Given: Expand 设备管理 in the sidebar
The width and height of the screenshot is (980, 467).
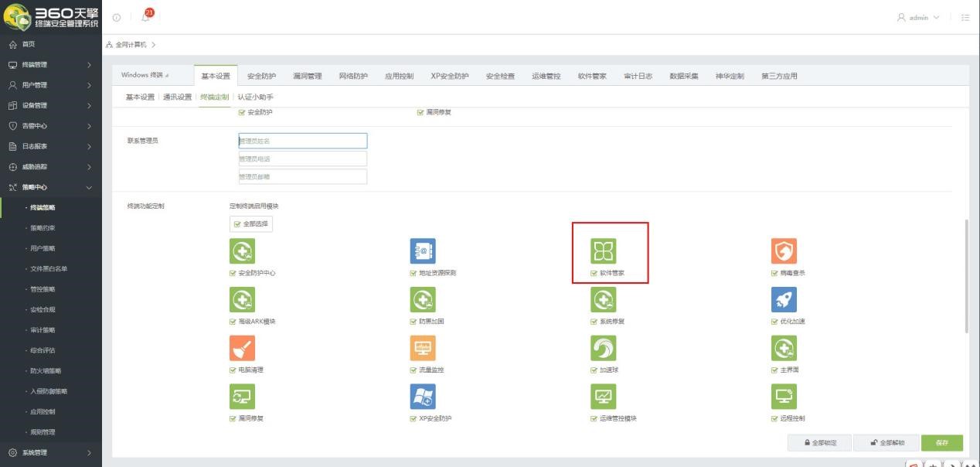Looking at the screenshot, I should pos(51,105).
